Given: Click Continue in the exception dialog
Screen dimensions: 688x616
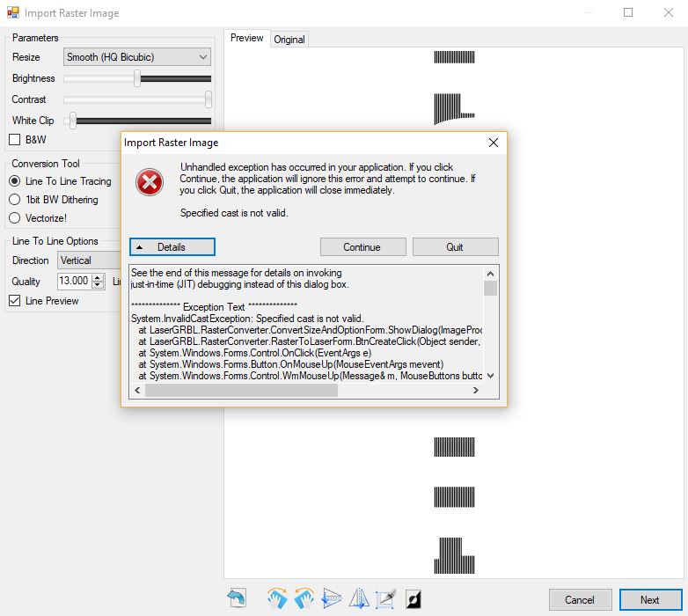Looking at the screenshot, I should pos(362,247).
